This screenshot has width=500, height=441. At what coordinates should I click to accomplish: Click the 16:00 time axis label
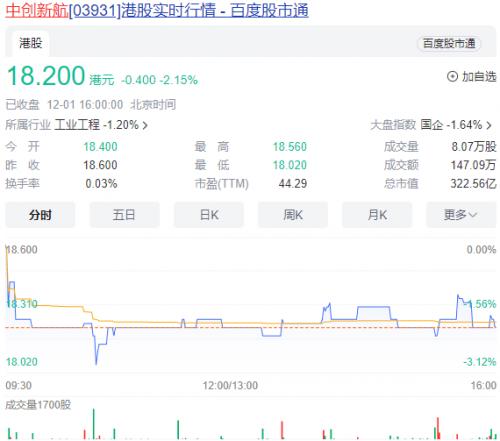pyautogui.click(x=483, y=386)
